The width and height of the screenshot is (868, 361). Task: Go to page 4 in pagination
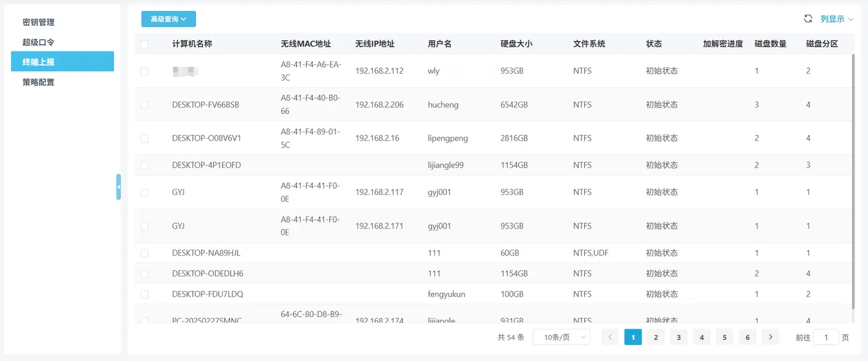click(x=701, y=337)
